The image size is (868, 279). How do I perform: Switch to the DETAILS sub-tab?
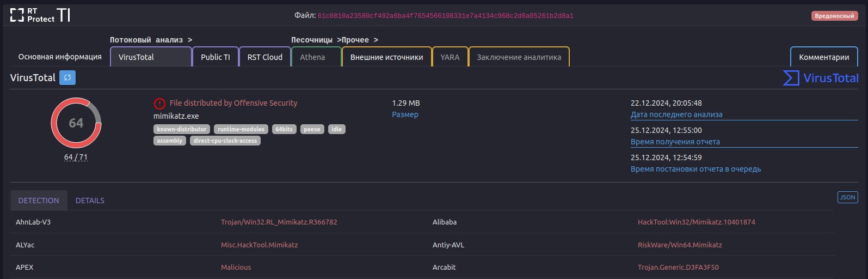tap(90, 201)
